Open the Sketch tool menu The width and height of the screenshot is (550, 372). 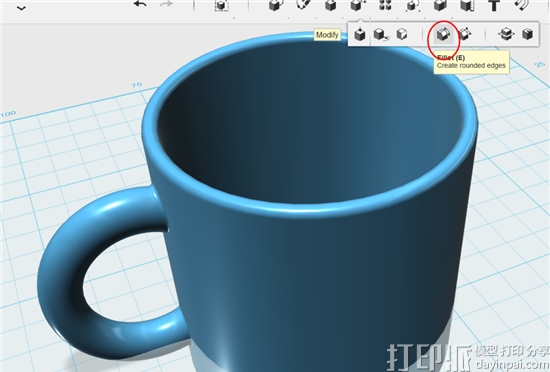tap(303, 5)
